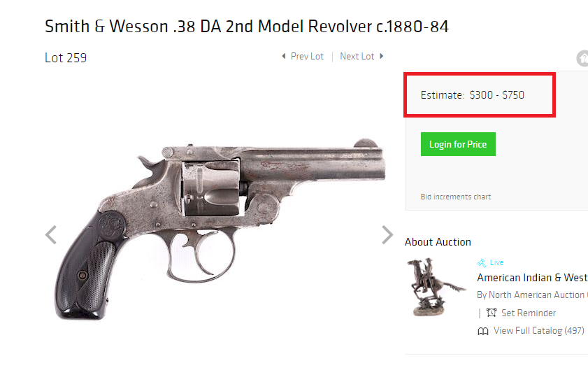Screen dimensions: 588x368
Task: Click the Live auction status label
Action: point(496,262)
